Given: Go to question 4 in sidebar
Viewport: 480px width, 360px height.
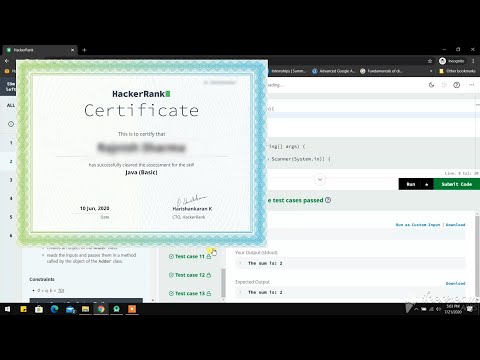Looking at the screenshot, I should (11, 198).
